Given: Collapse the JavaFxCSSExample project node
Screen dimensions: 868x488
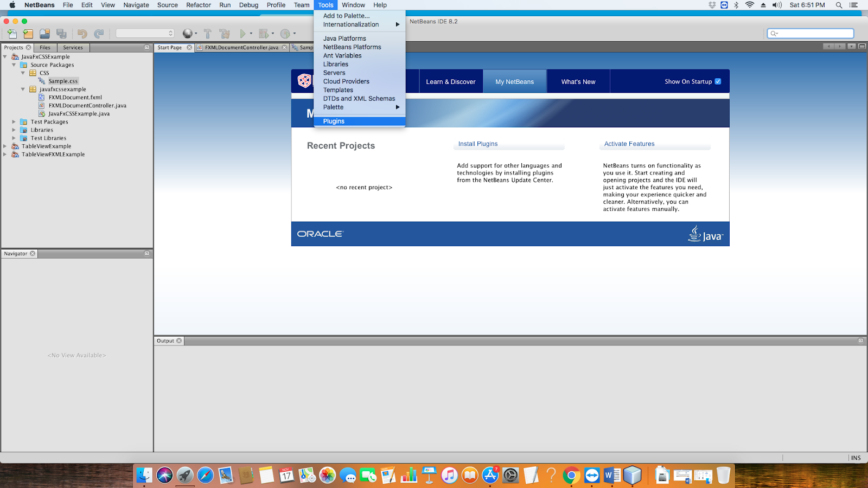Looking at the screenshot, I should click(x=5, y=56).
